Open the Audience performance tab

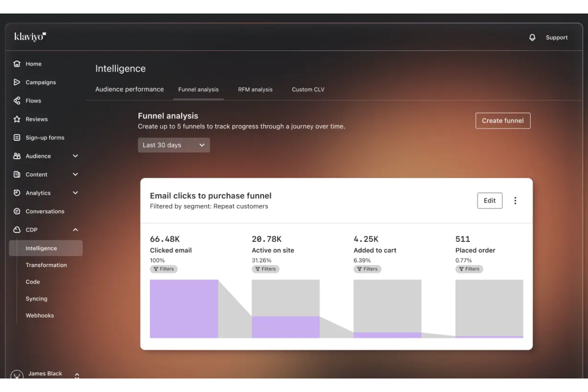pos(130,89)
